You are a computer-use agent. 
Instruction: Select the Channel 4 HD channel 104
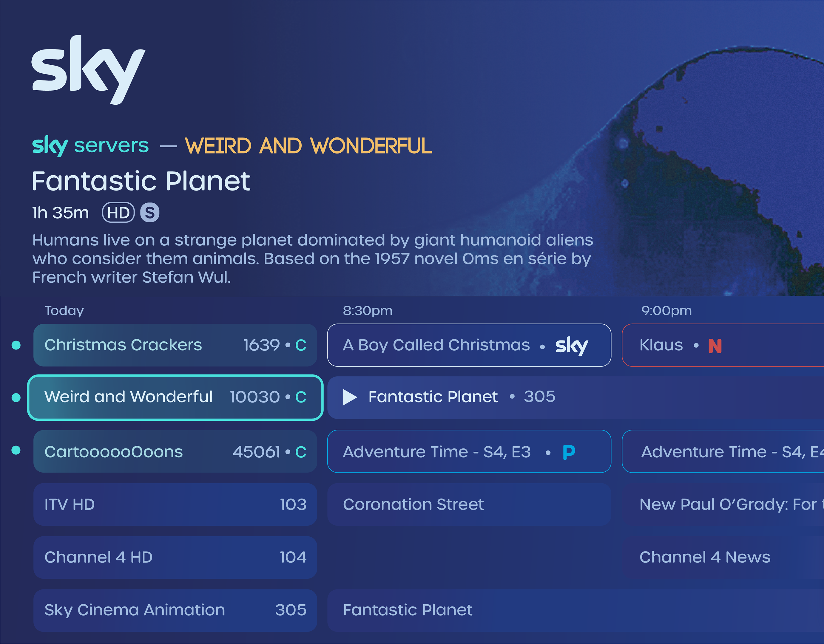tap(175, 557)
